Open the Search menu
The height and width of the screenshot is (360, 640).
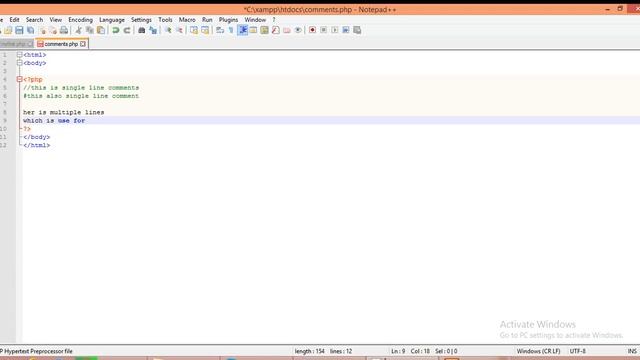[34, 20]
